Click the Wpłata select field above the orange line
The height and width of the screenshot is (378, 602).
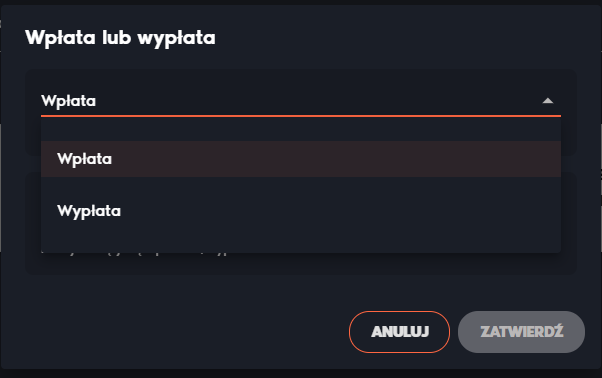pyautogui.click(x=301, y=101)
